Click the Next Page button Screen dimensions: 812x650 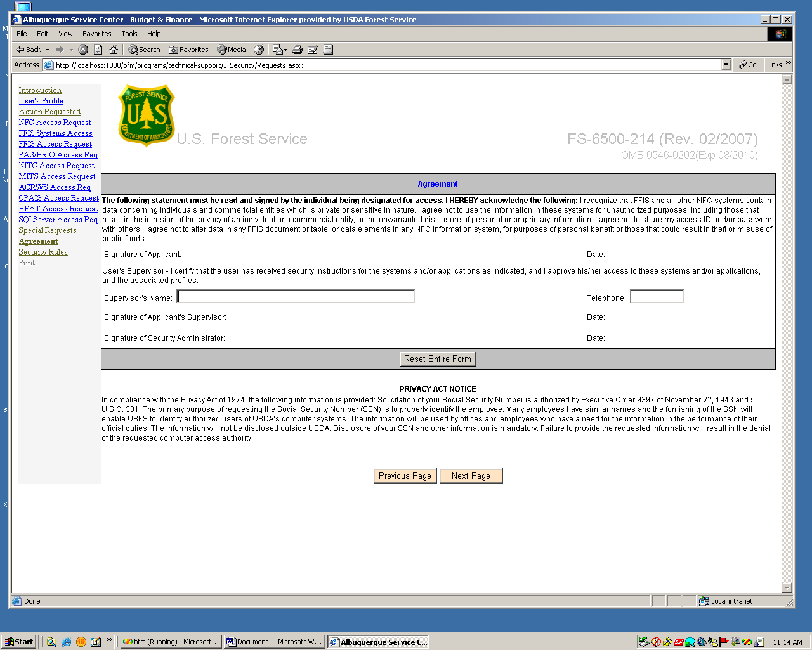pyautogui.click(x=471, y=476)
